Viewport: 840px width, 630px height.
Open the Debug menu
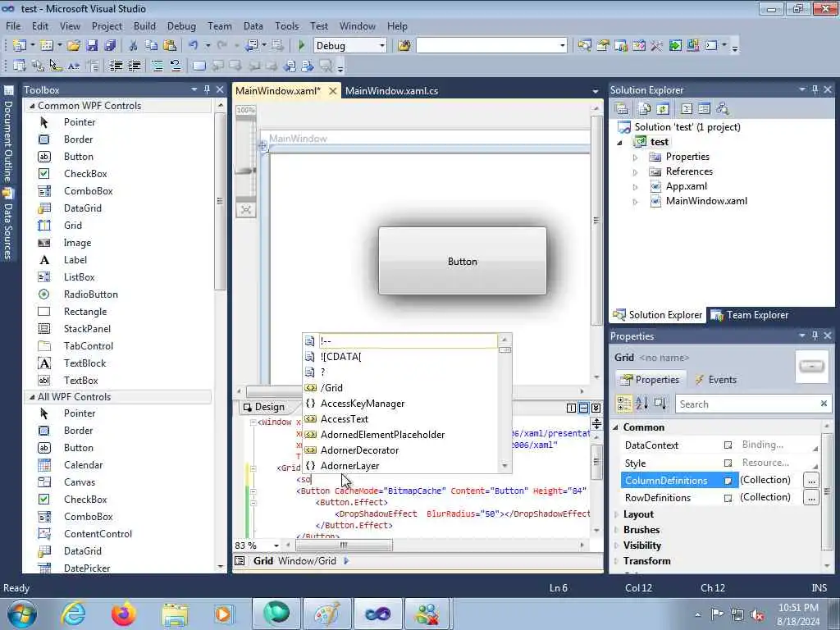coord(181,25)
